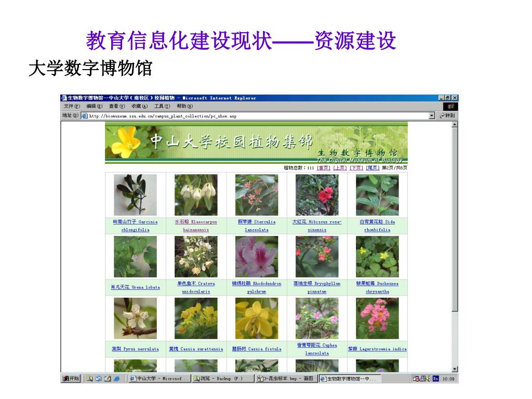Click the Garcinia oblongifolia photo thumbnail
Viewport: 532px width, 399px height.
pyautogui.click(x=136, y=195)
